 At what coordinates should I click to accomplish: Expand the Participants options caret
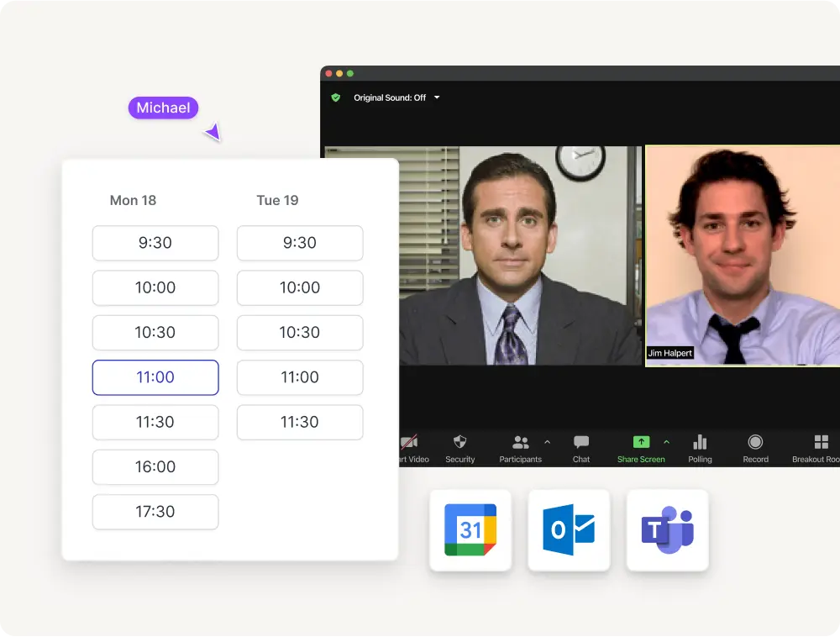click(547, 443)
